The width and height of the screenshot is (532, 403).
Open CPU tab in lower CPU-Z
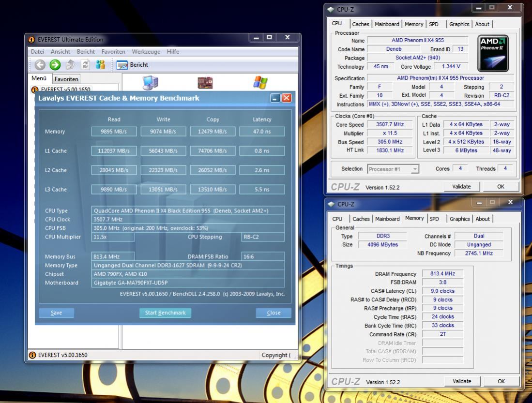(x=337, y=219)
